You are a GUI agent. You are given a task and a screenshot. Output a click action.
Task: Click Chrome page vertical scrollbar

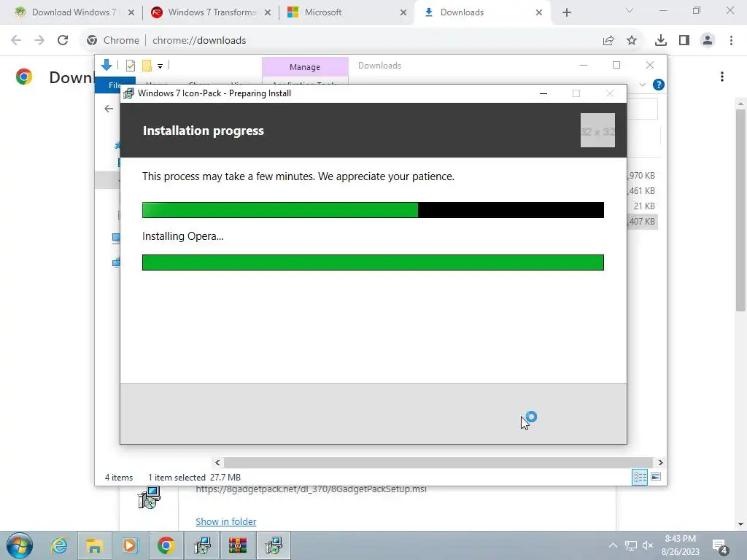point(740,209)
